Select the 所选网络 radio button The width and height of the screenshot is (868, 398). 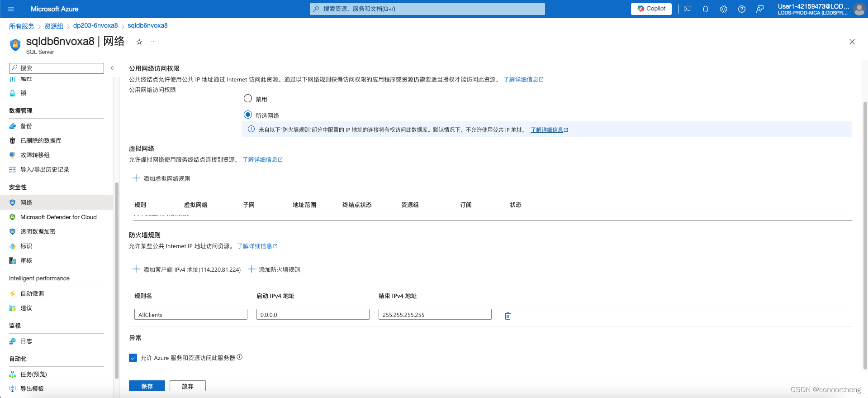pyautogui.click(x=248, y=115)
